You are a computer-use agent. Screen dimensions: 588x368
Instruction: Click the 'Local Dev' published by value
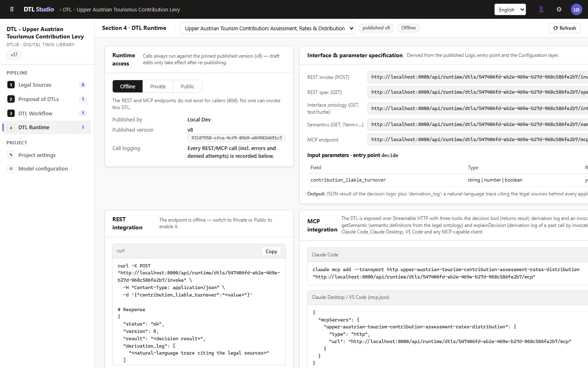click(x=199, y=120)
